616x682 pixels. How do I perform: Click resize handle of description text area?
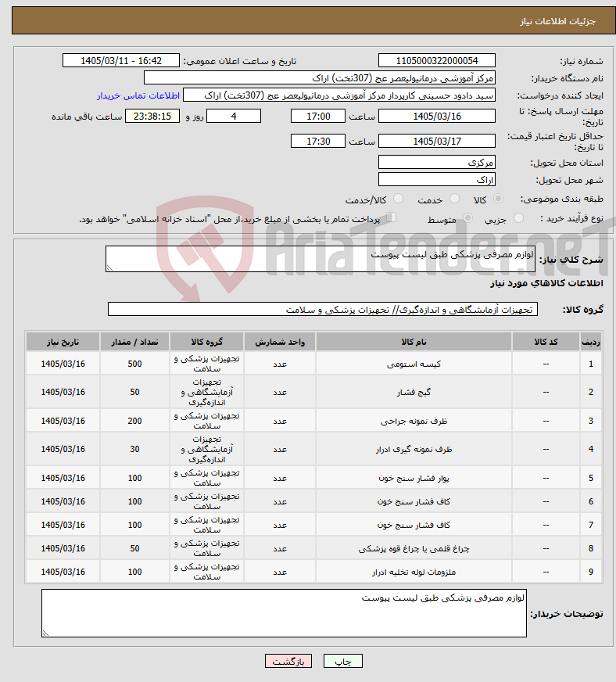coord(109,268)
